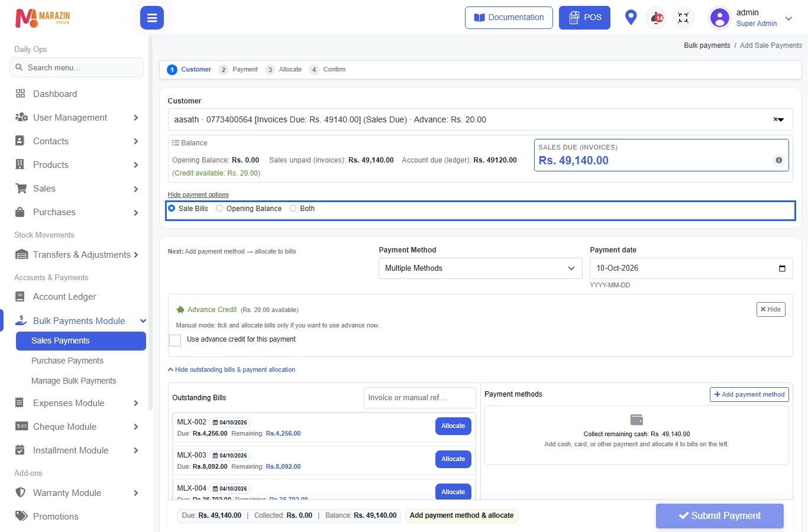Click the map location pin icon
This screenshot has width=808, height=532.
[631, 18]
